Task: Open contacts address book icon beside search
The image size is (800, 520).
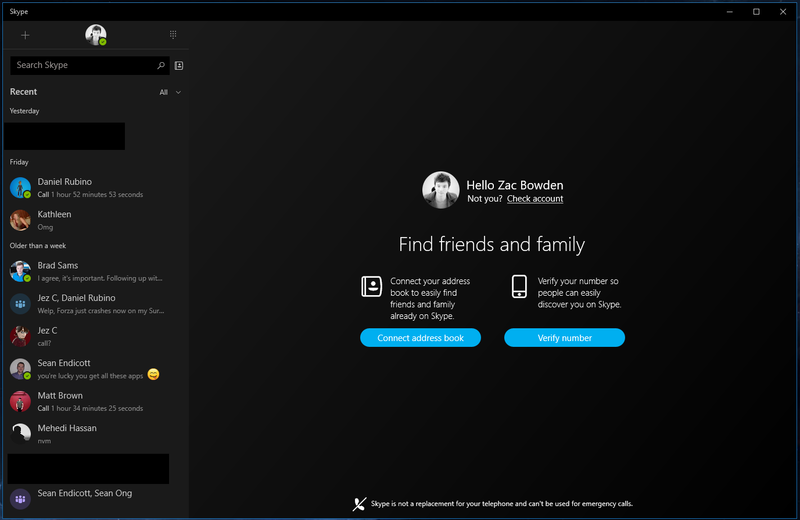Action: tap(179, 65)
